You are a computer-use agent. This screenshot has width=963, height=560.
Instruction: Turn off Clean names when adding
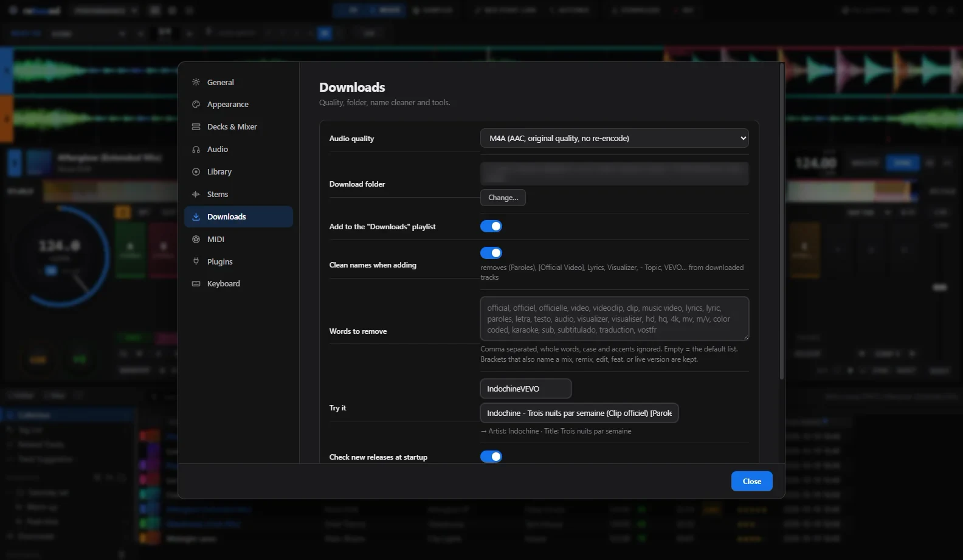[x=491, y=253]
